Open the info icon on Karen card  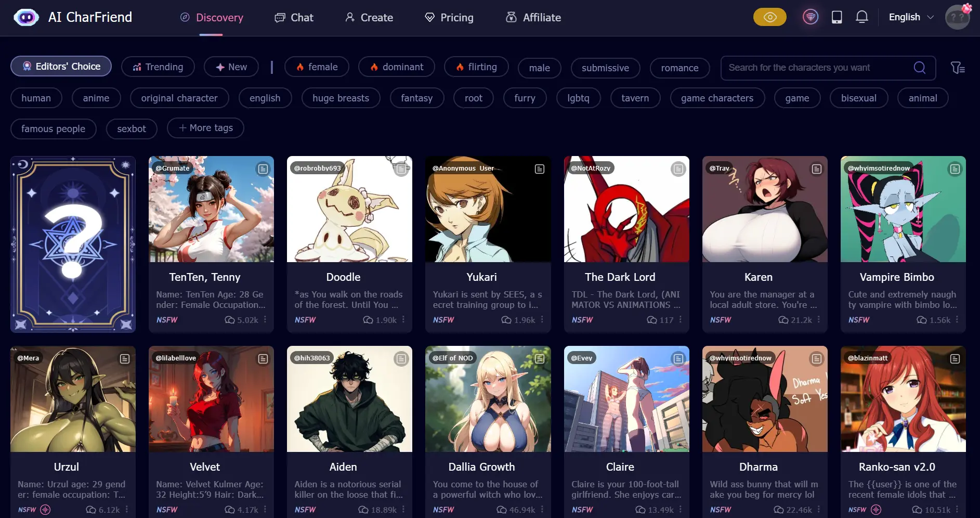pyautogui.click(x=816, y=169)
